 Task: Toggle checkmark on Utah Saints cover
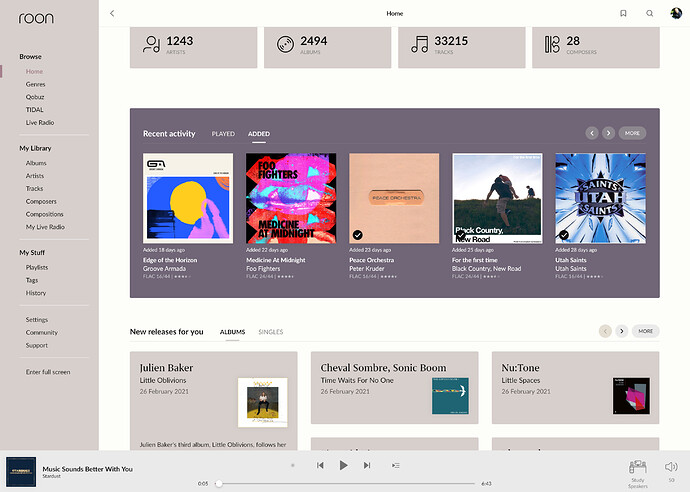point(564,235)
